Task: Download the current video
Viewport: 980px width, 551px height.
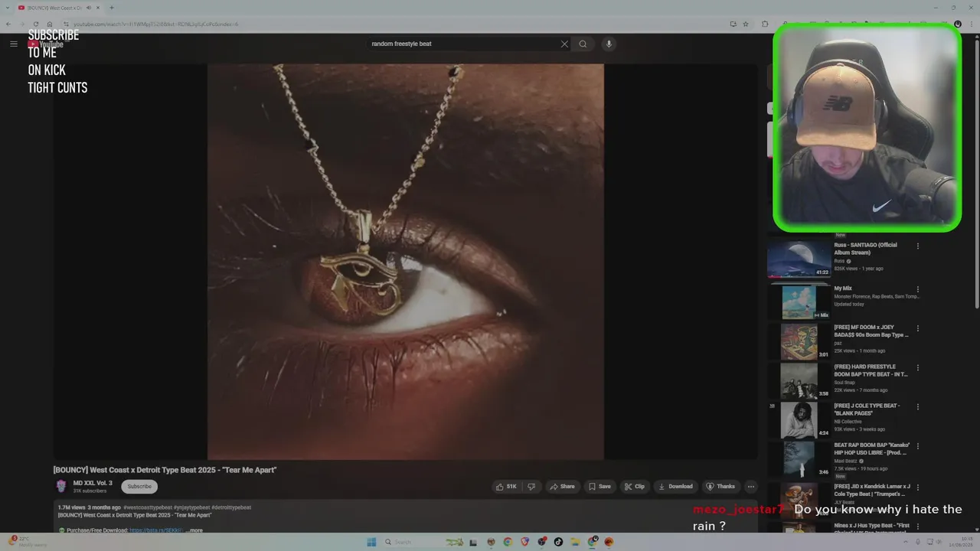Action: [675, 487]
